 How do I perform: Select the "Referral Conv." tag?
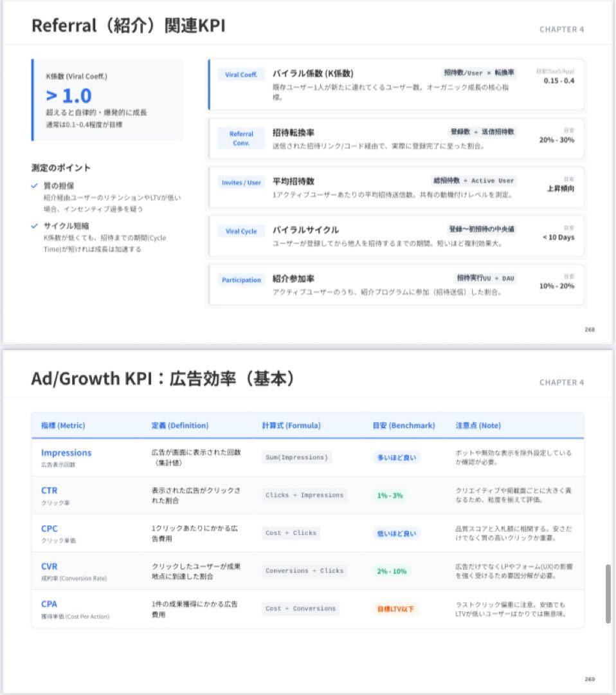click(x=241, y=138)
